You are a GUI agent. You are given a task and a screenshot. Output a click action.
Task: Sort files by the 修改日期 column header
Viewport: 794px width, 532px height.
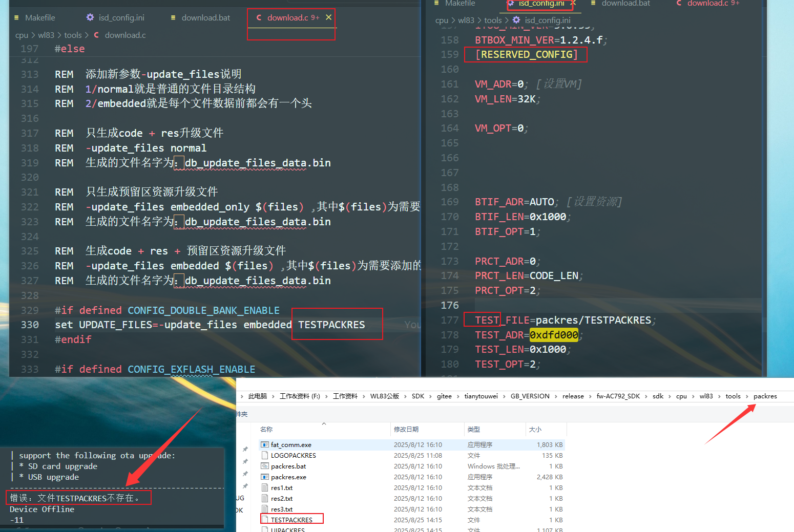(x=406, y=429)
